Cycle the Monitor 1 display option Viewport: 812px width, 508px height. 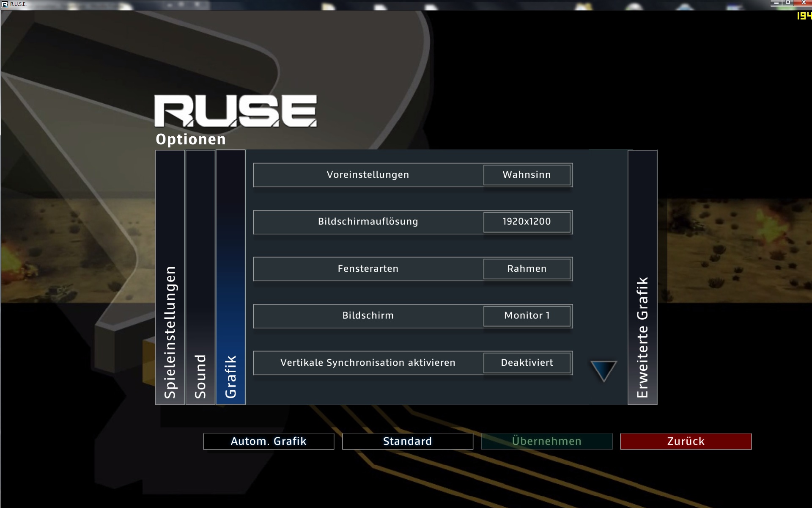coord(527,316)
